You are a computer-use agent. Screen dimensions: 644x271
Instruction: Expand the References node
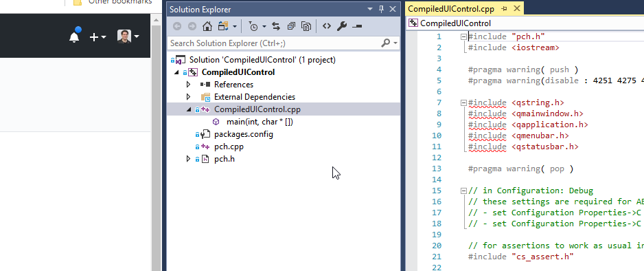[189, 85]
